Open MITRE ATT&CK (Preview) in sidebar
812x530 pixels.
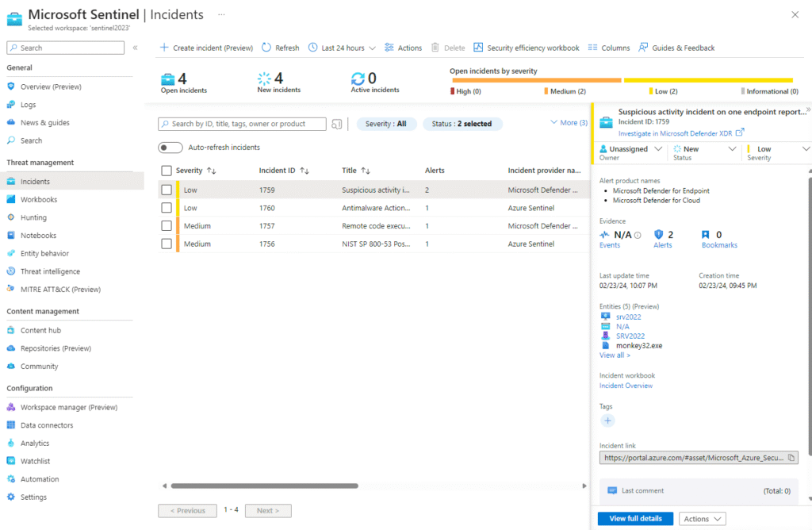[x=60, y=290]
